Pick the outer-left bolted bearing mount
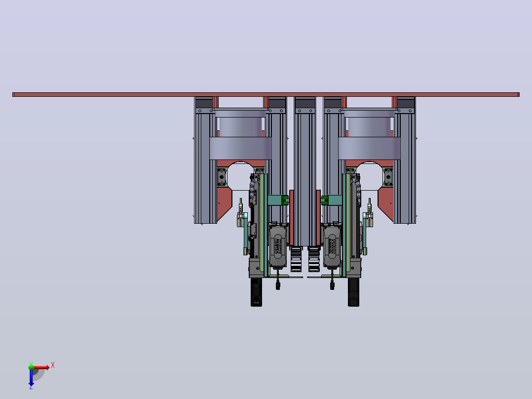Screen dimensions: 532x399 pyautogui.click(x=222, y=177)
